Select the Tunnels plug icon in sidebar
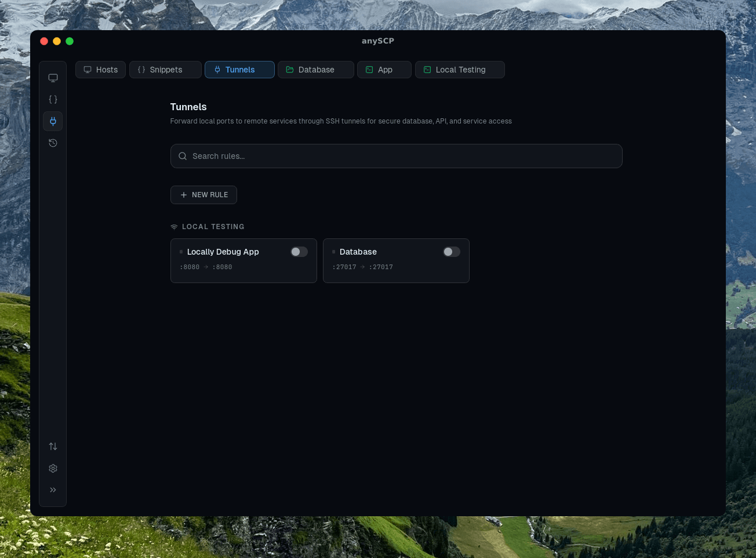 tap(53, 121)
